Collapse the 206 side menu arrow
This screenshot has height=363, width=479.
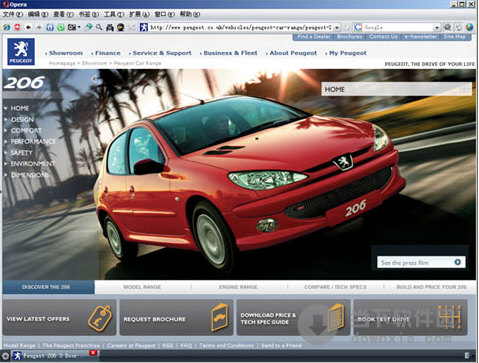click(x=94, y=79)
